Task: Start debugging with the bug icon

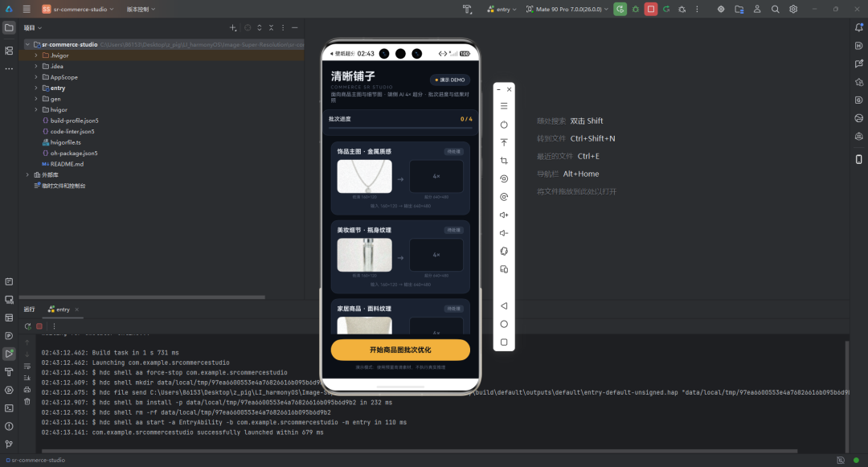Action: pos(636,9)
